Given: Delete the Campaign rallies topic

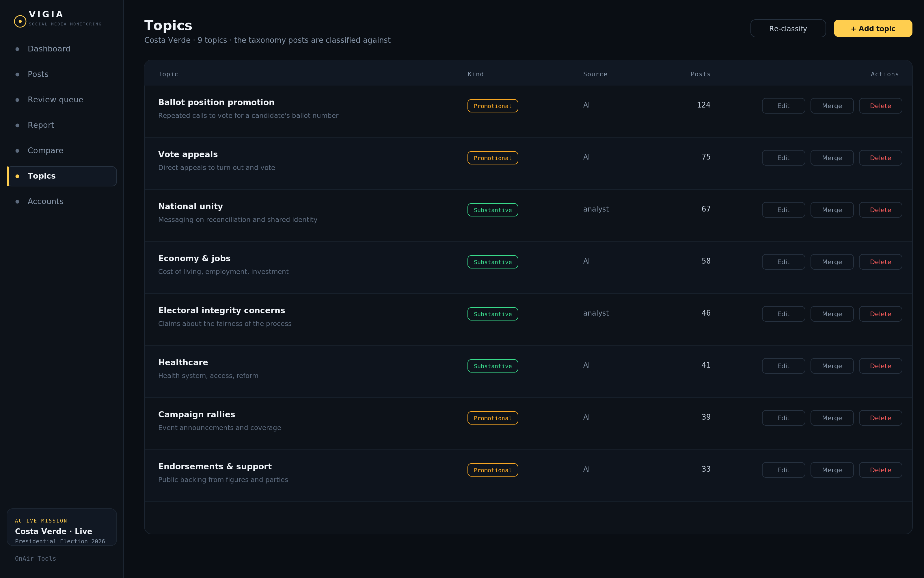Looking at the screenshot, I should point(880,418).
